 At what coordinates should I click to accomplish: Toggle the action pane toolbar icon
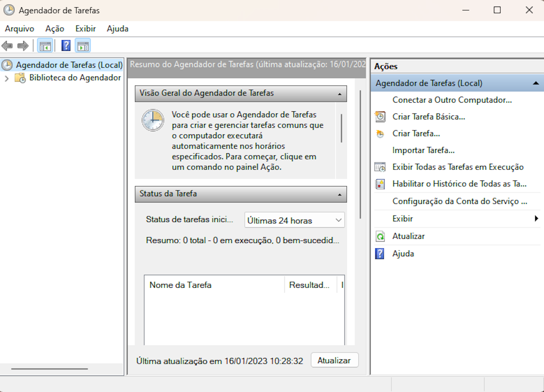pos(83,46)
